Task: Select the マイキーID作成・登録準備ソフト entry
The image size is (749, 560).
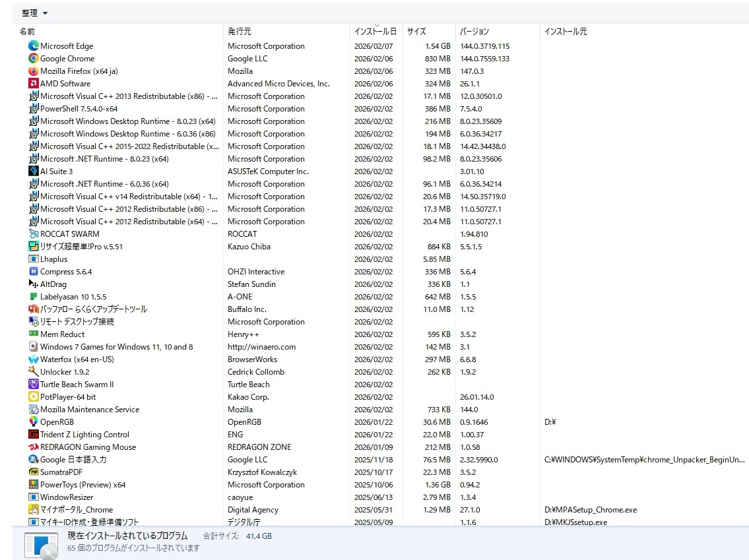Action: [x=89, y=522]
